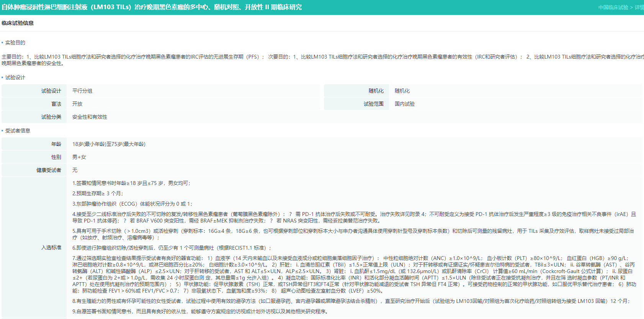Click the 详情 breadcrumb item
Screen dimensions: 644x319
tap(639, 7)
